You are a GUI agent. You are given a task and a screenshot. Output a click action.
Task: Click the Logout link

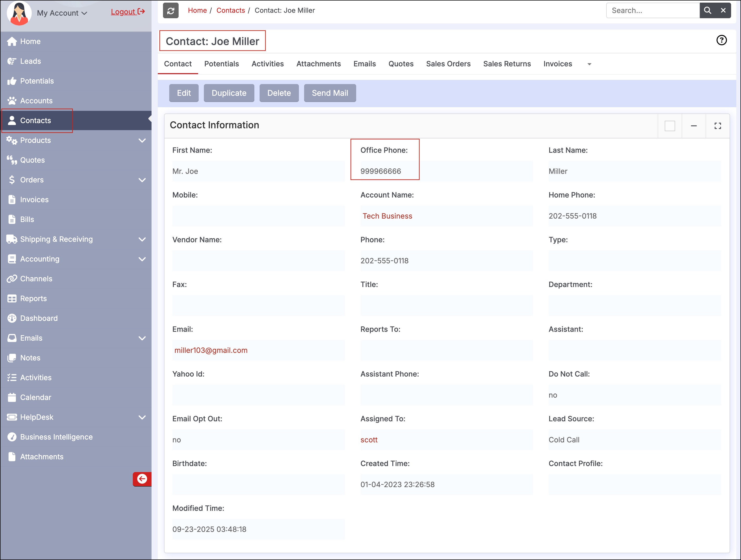click(127, 12)
